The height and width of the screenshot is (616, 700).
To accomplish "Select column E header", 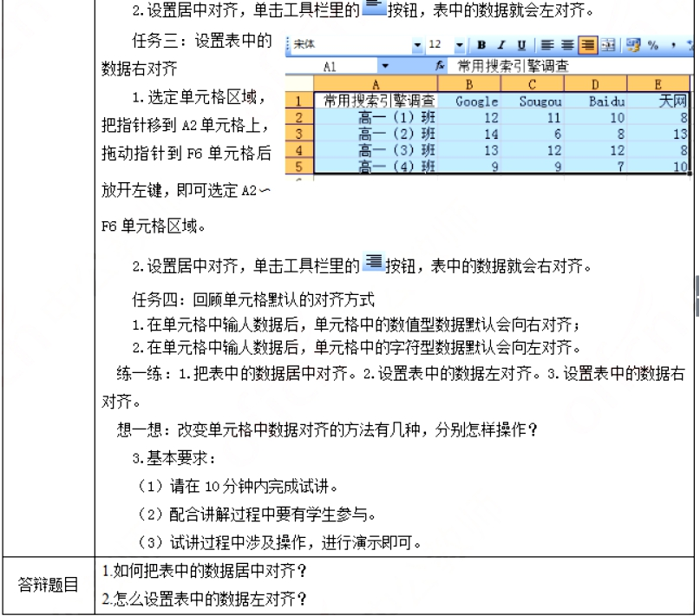I will click(x=658, y=84).
